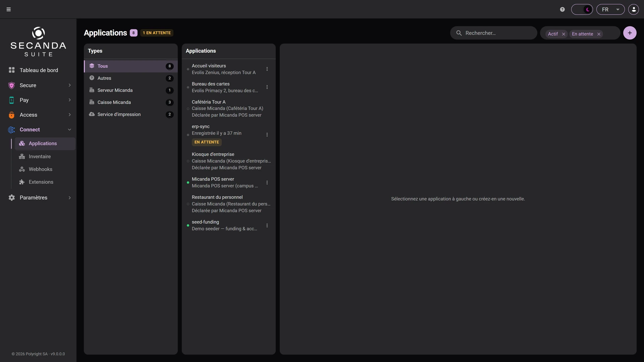Image resolution: width=644 pixels, height=362 pixels.
Task: Open options menu for Bureau des cartes
Action: coord(267,87)
